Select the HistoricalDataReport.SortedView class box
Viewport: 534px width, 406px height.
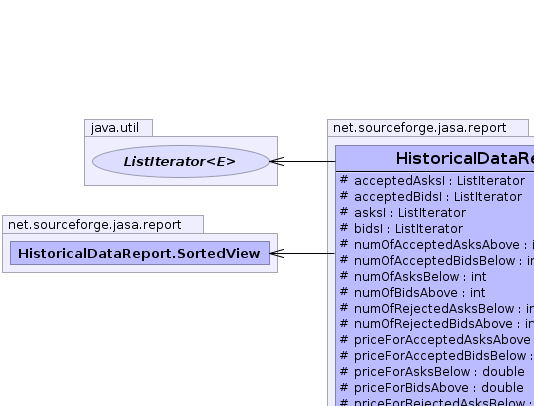point(140,253)
